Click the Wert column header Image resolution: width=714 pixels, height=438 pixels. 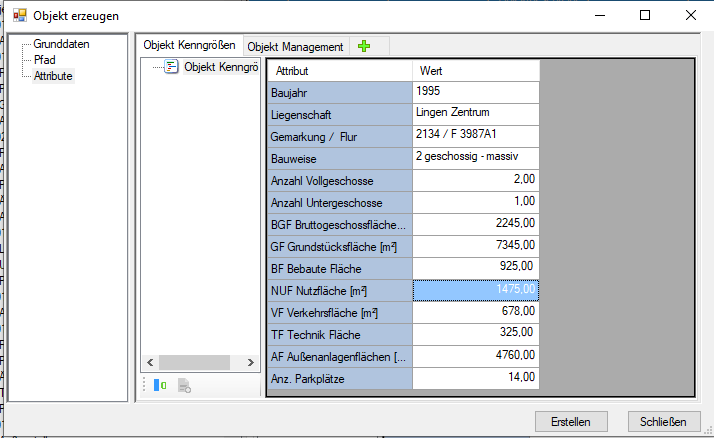476,71
